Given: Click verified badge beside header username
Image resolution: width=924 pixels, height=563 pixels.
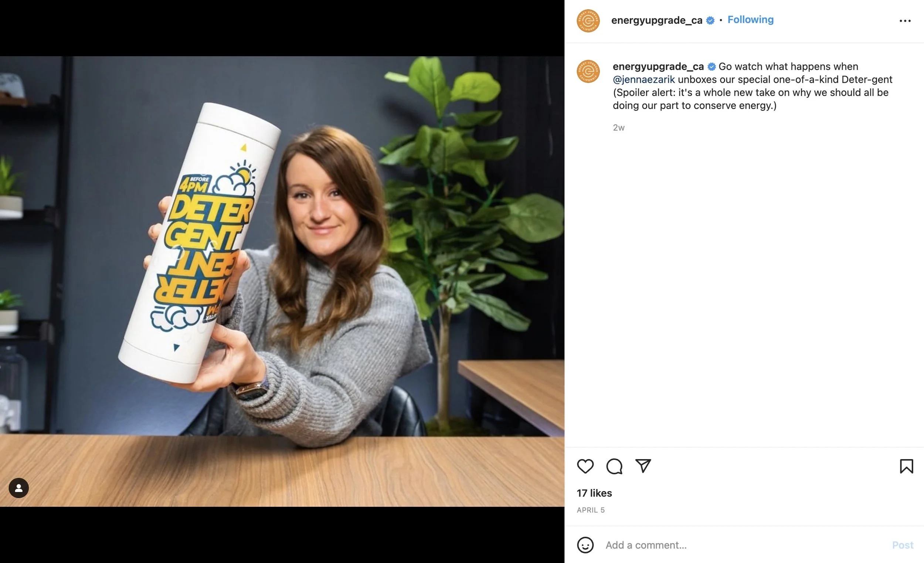Looking at the screenshot, I should pos(710,21).
